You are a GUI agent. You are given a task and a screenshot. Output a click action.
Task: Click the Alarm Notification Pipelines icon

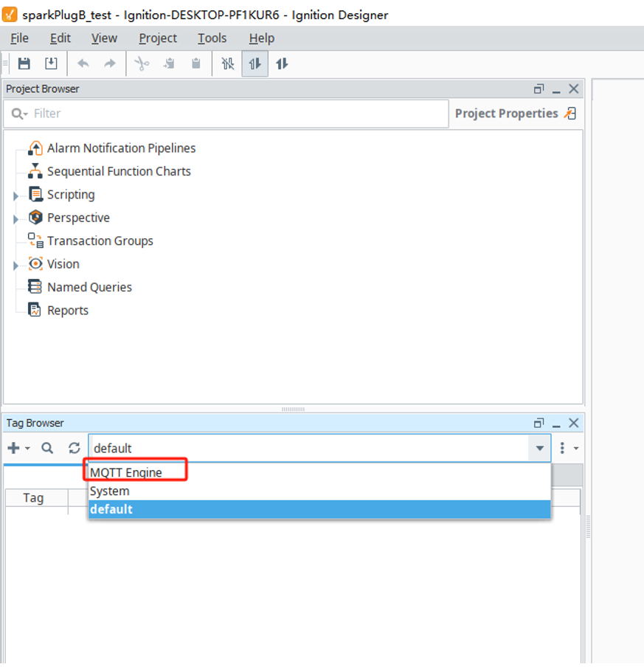point(35,148)
